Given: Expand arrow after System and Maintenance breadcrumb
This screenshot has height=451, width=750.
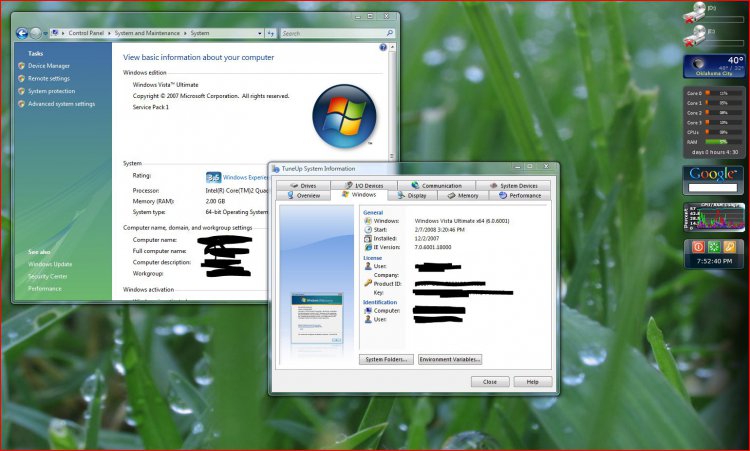Looking at the screenshot, I should tap(185, 33).
